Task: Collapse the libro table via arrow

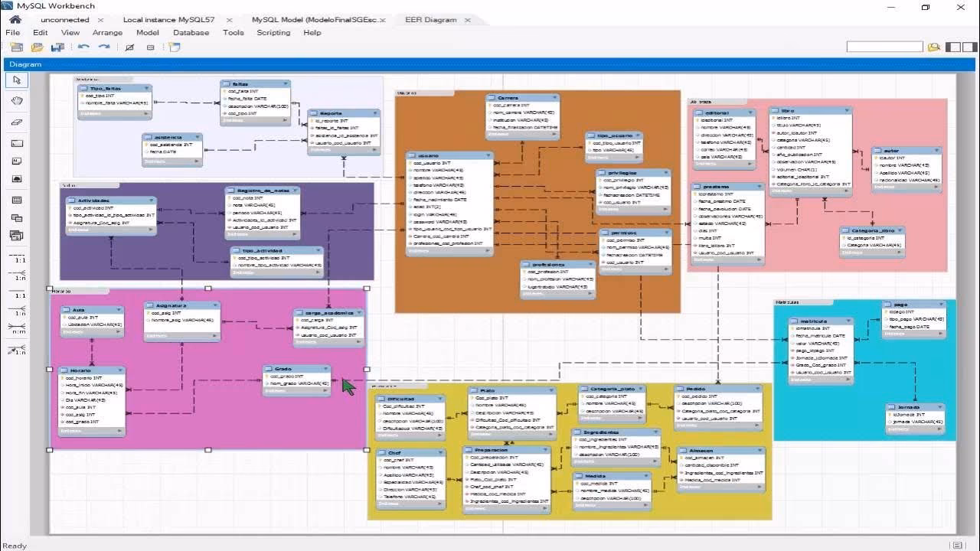Action: (845, 110)
